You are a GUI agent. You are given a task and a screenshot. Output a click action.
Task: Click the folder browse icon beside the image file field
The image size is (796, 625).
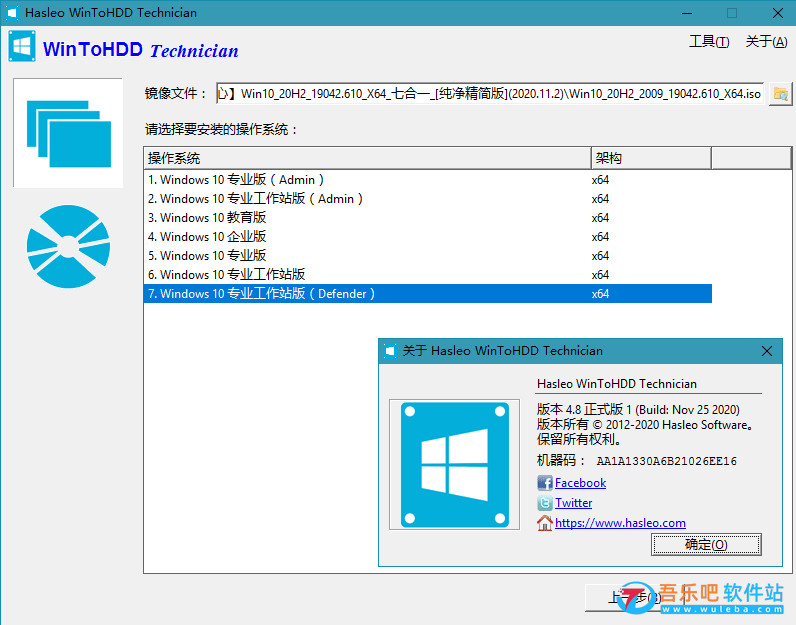pos(780,93)
